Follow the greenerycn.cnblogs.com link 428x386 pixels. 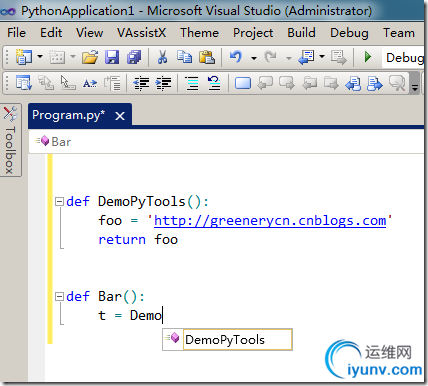click(270, 221)
